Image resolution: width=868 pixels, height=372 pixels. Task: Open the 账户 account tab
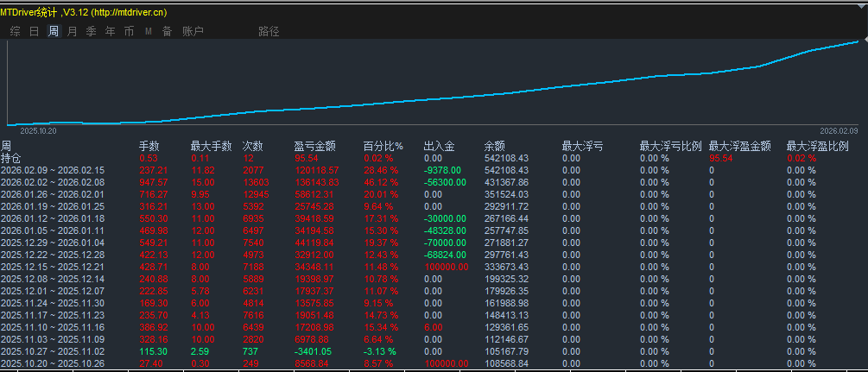point(193,32)
